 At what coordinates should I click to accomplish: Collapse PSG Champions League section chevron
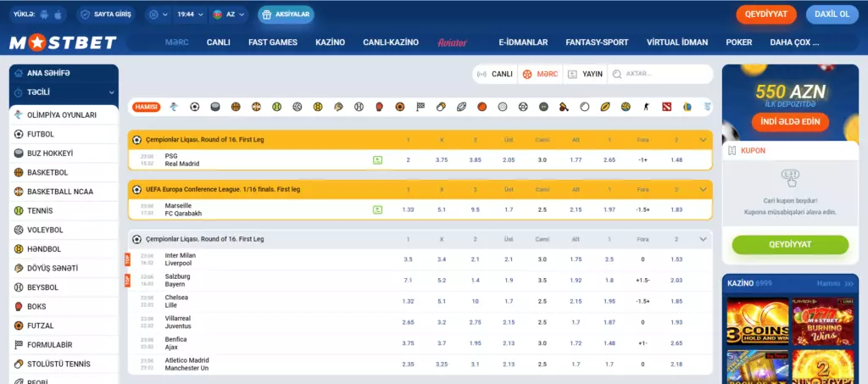(x=703, y=140)
